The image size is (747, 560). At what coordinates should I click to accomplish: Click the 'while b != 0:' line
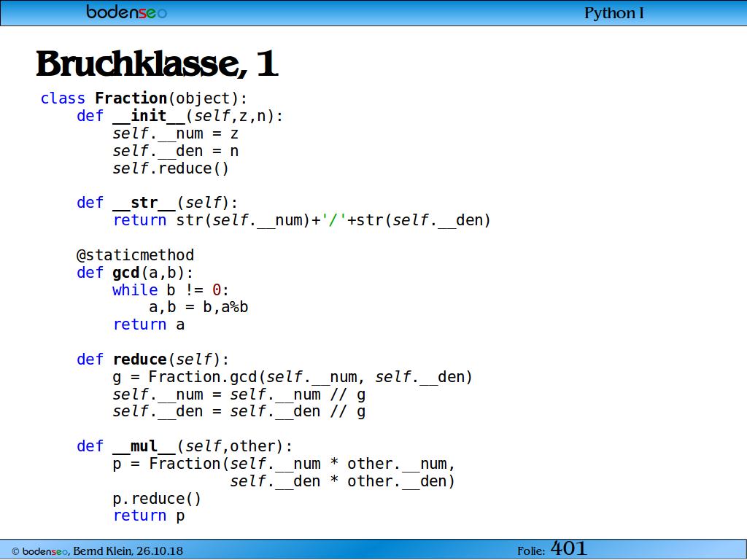[x=171, y=290]
